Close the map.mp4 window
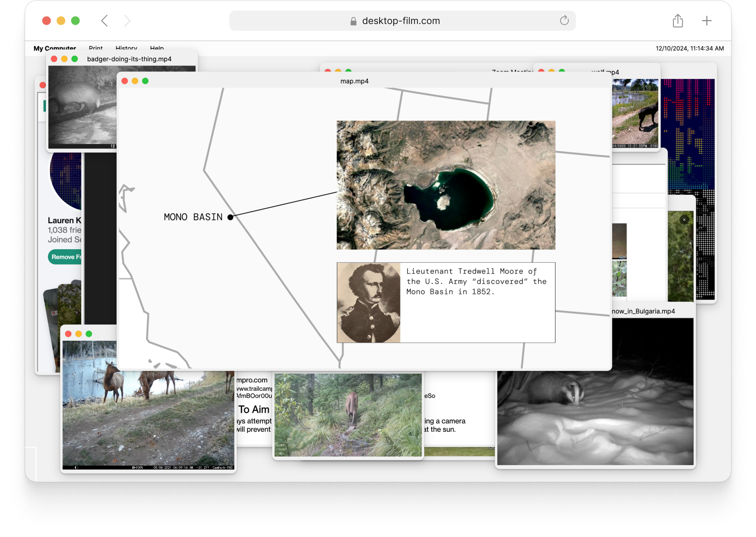Viewport: 756px width, 537px height. click(x=125, y=81)
